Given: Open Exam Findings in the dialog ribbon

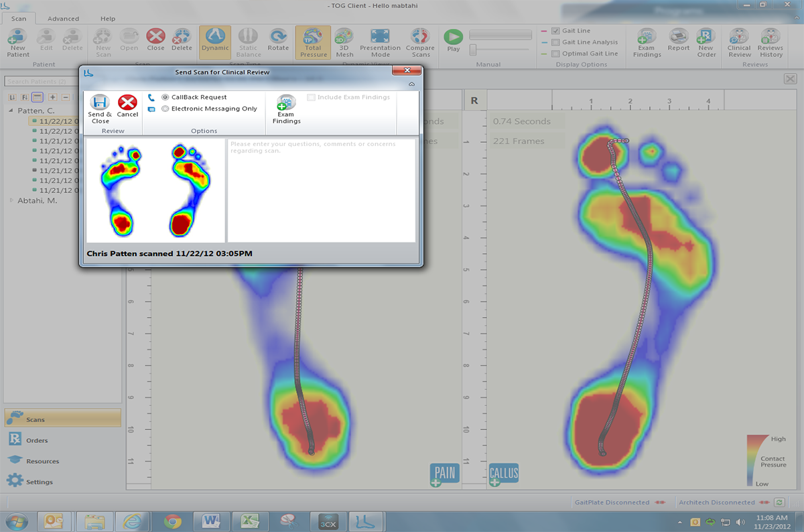Looking at the screenshot, I should (x=286, y=109).
